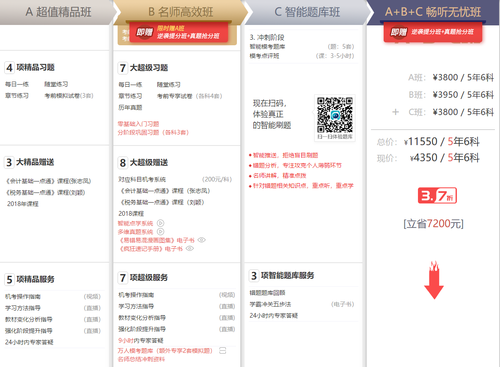The image size is (500, 367).
Task: Click play icon beside 智能点学系统
Action: (x=160, y=223)
